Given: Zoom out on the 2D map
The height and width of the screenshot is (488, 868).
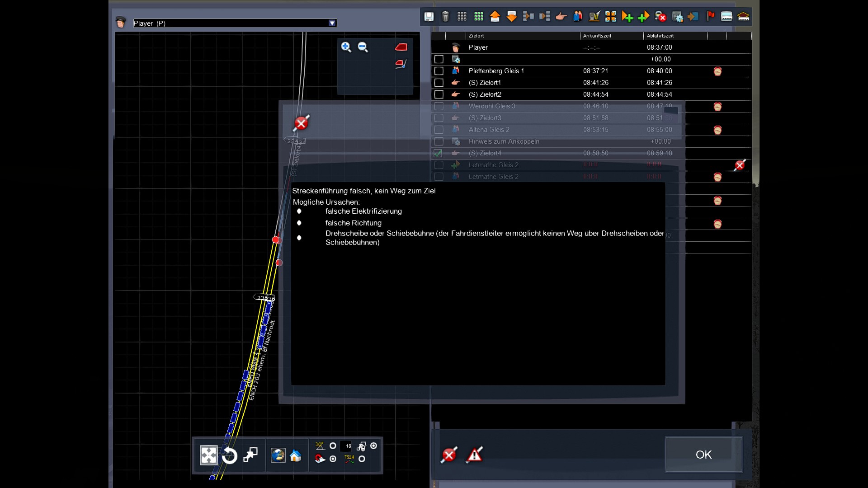Looking at the screenshot, I should 363,47.
